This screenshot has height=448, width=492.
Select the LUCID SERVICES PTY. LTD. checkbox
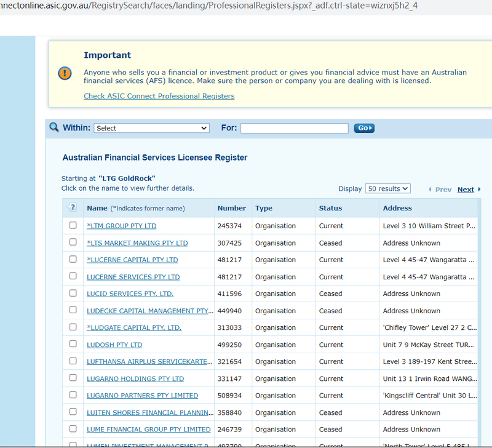[x=73, y=294]
